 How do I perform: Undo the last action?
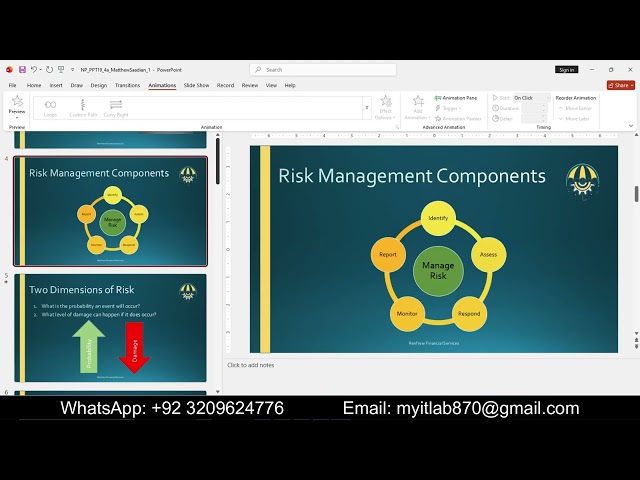[34, 69]
